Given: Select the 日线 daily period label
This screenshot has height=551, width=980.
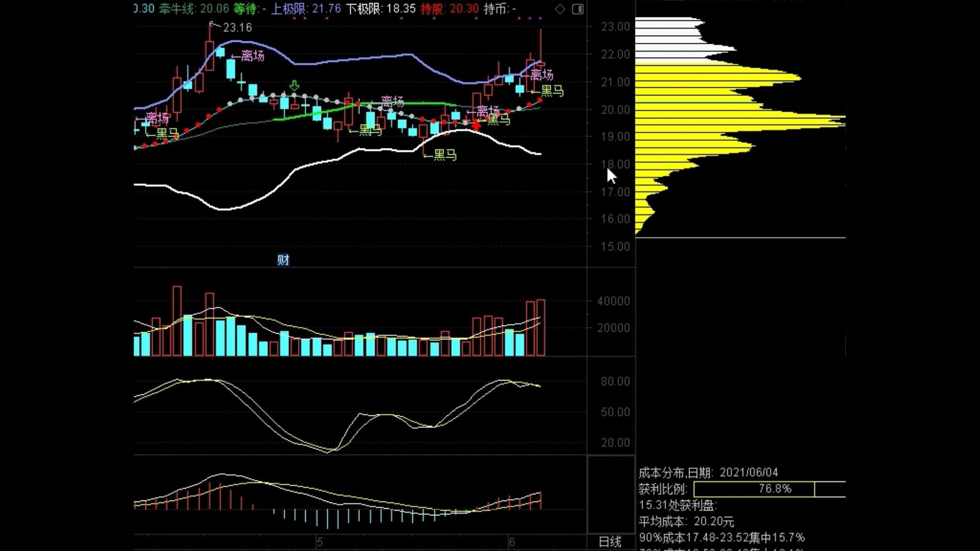Looking at the screenshot, I should coord(610,542).
